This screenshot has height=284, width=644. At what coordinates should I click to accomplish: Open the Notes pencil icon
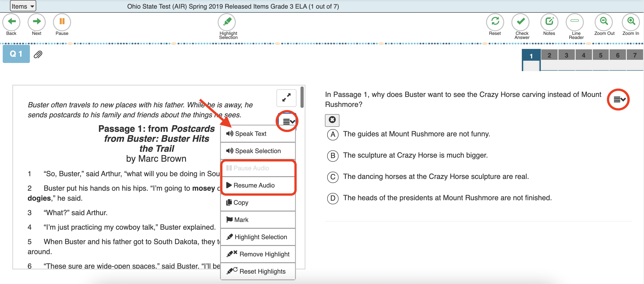click(549, 22)
